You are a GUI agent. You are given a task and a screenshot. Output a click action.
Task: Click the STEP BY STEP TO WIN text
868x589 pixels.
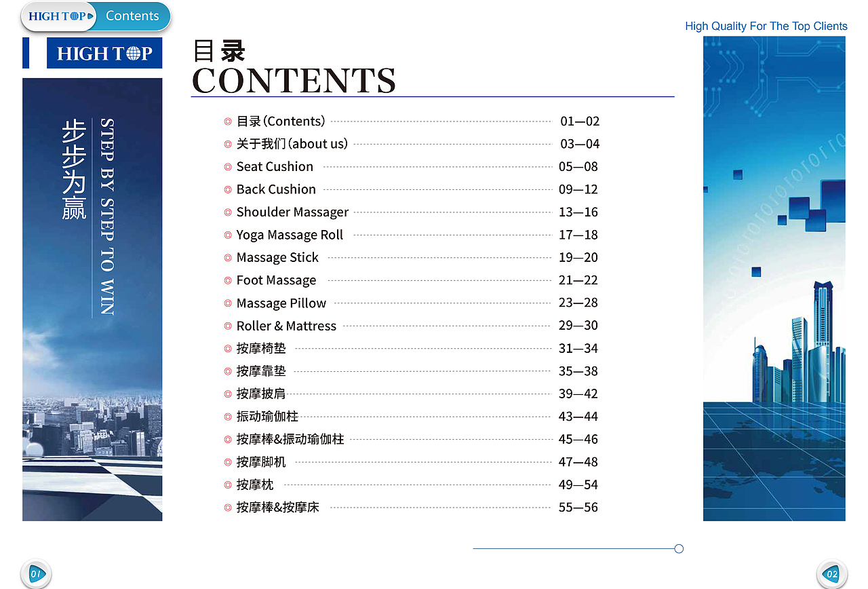(107, 216)
